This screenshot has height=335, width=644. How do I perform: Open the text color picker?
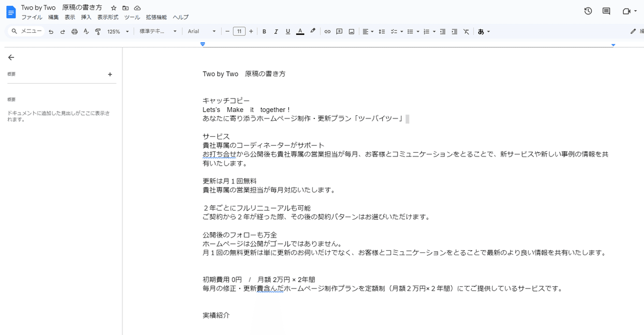[300, 31]
